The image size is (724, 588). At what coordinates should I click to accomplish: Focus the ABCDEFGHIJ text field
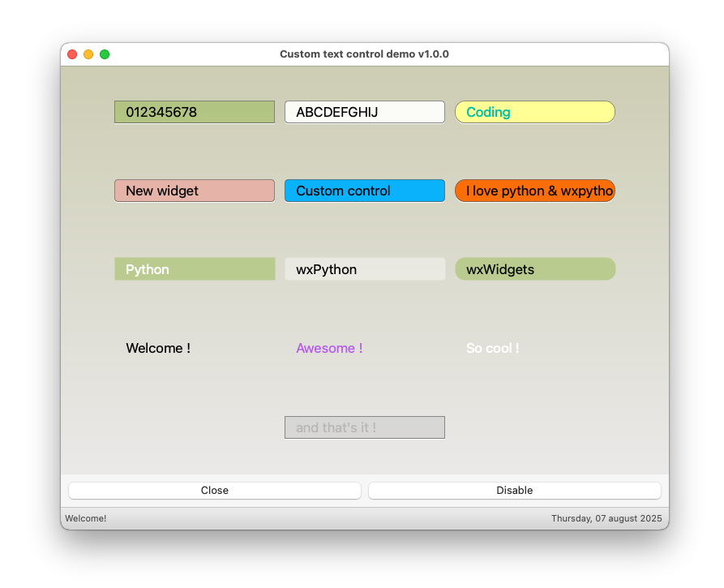[365, 112]
